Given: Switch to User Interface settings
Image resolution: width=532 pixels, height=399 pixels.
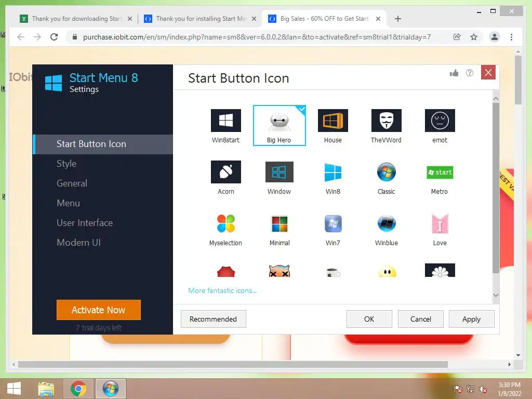Looking at the screenshot, I should (103, 222).
